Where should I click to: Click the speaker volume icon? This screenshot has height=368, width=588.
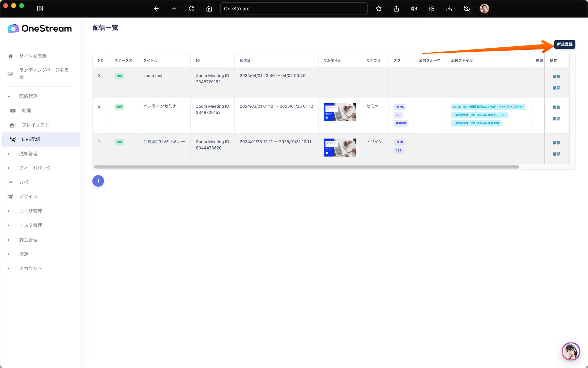click(x=414, y=9)
